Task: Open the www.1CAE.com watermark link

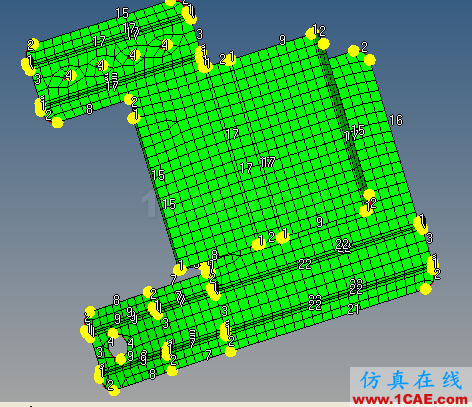Action: [x=410, y=399]
